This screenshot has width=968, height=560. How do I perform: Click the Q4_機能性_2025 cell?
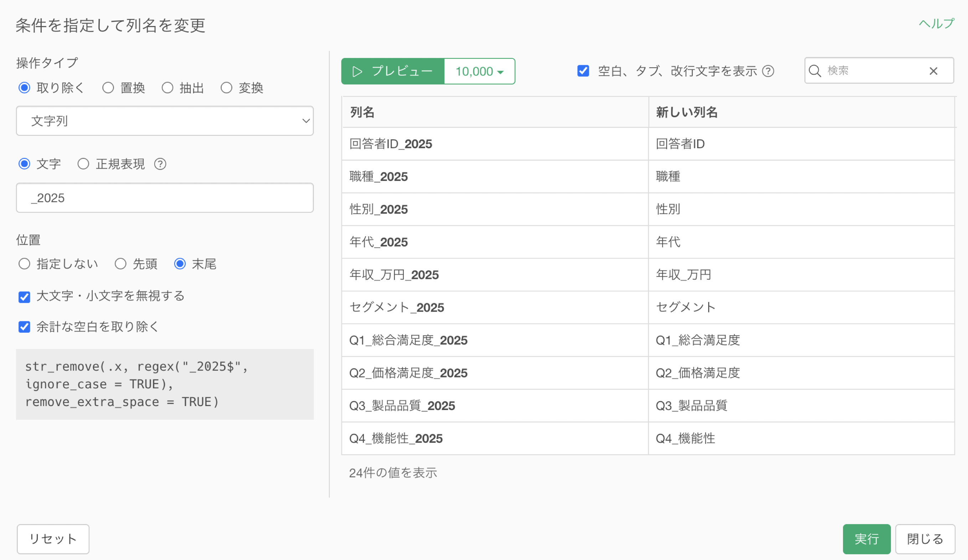(x=495, y=438)
